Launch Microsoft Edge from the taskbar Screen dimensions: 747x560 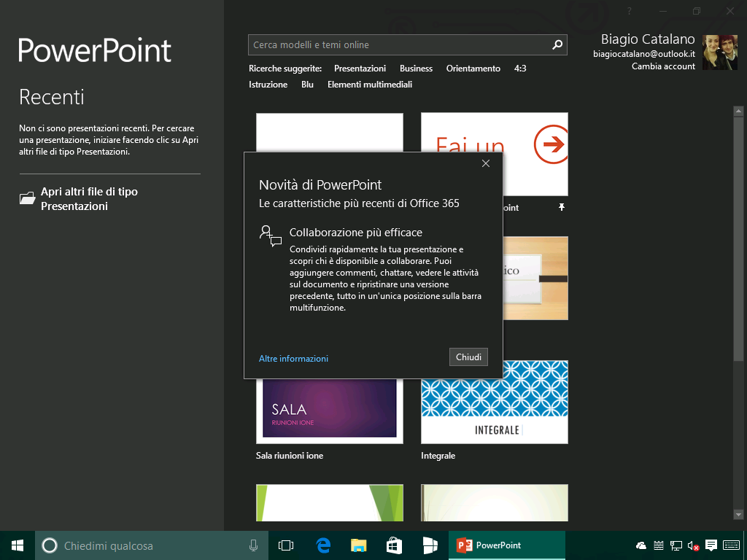tap(323, 545)
